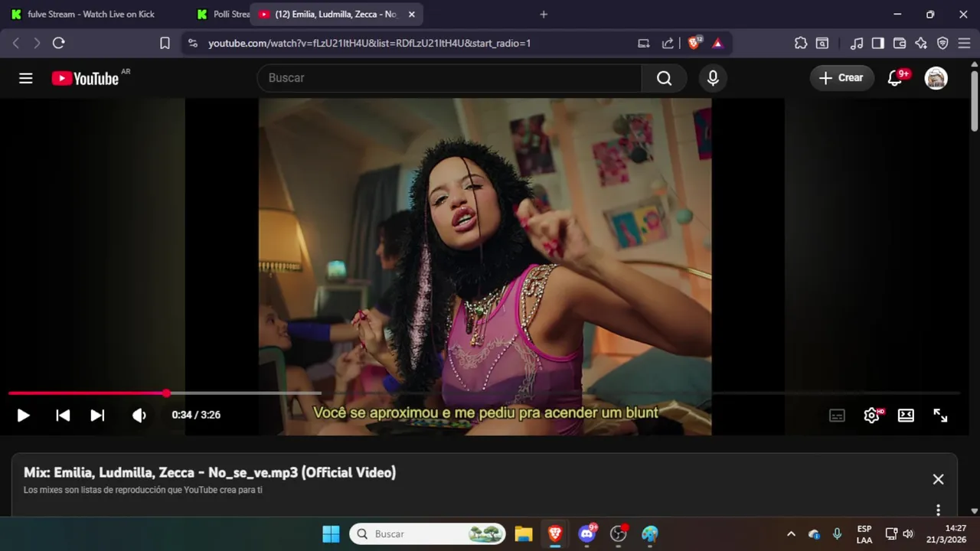Open the Brave Shields lion icon
The height and width of the screenshot is (551, 980).
point(694,44)
